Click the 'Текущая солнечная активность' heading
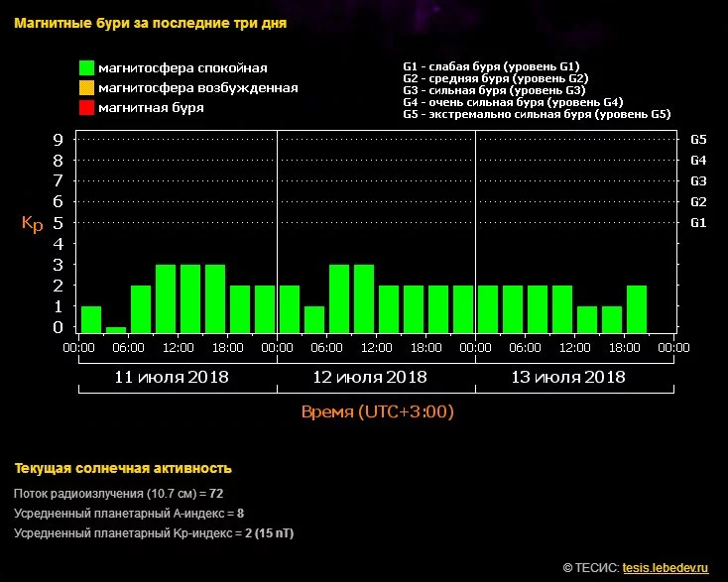The image size is (728, 582). 123,468
